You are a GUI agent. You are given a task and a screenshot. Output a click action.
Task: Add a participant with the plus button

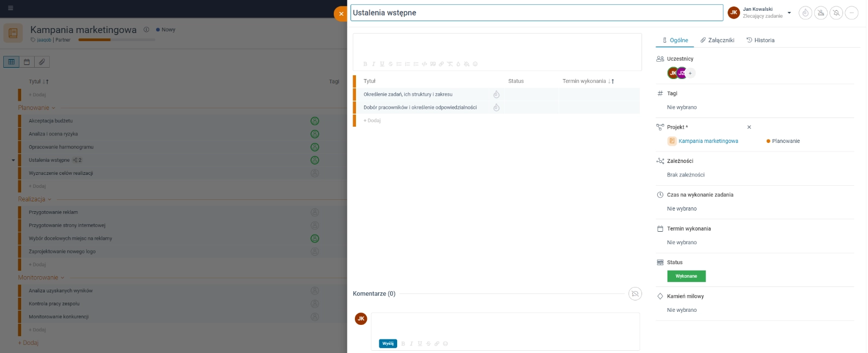[x=690, y=73]
